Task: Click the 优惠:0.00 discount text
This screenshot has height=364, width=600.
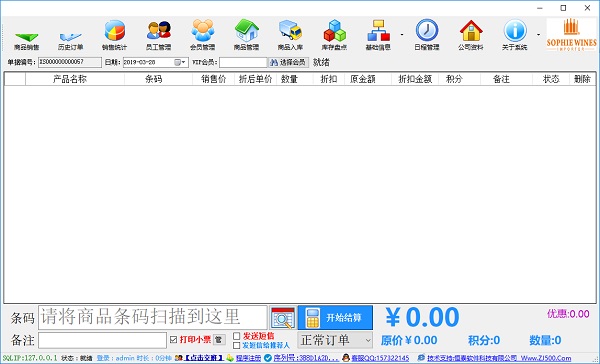Action: (x=568, y=314)
